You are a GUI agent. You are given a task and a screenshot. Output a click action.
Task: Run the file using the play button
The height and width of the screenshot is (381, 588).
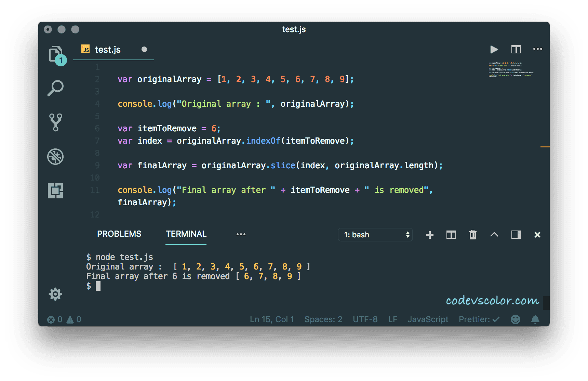[494, 49]
